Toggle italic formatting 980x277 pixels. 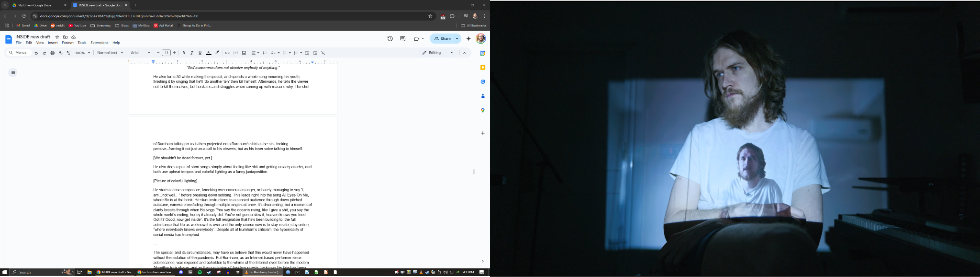(192, 53)
